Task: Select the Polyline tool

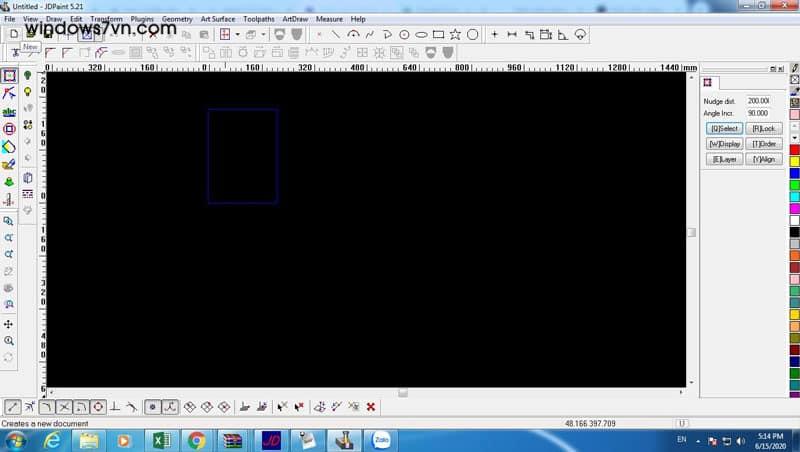Action: click(x=387, y=35)
